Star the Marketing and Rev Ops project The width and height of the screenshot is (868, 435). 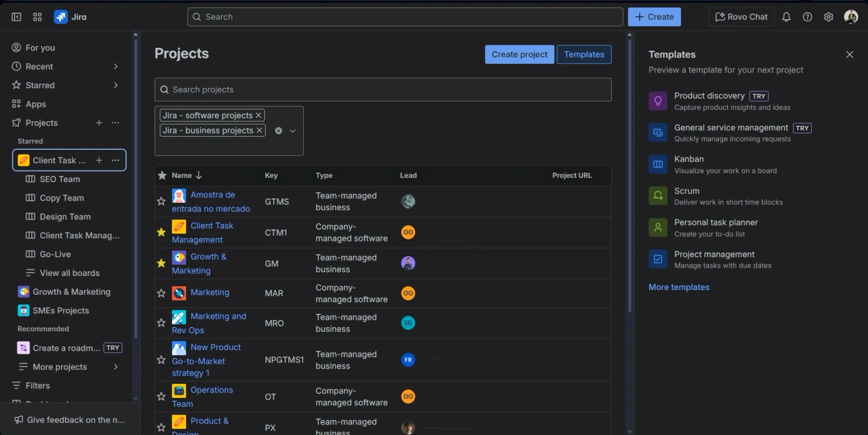162,323
